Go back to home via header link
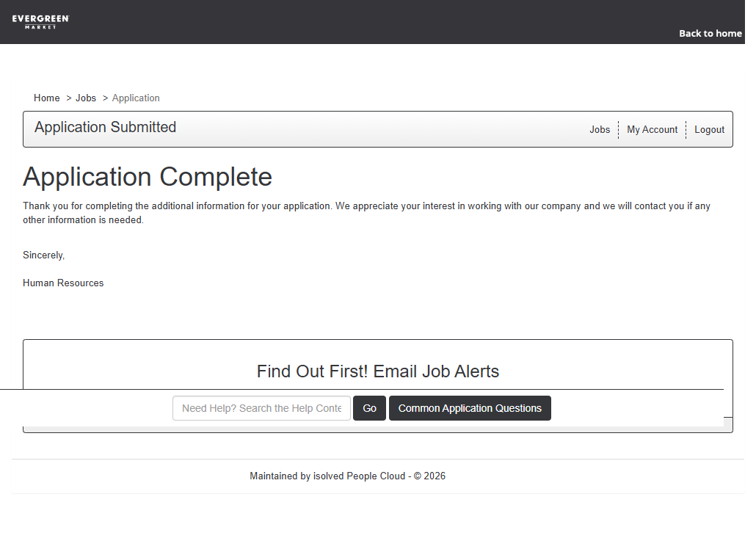Image resolution: width=756 pixels, height=552 pixels. [x=710, y=33]
